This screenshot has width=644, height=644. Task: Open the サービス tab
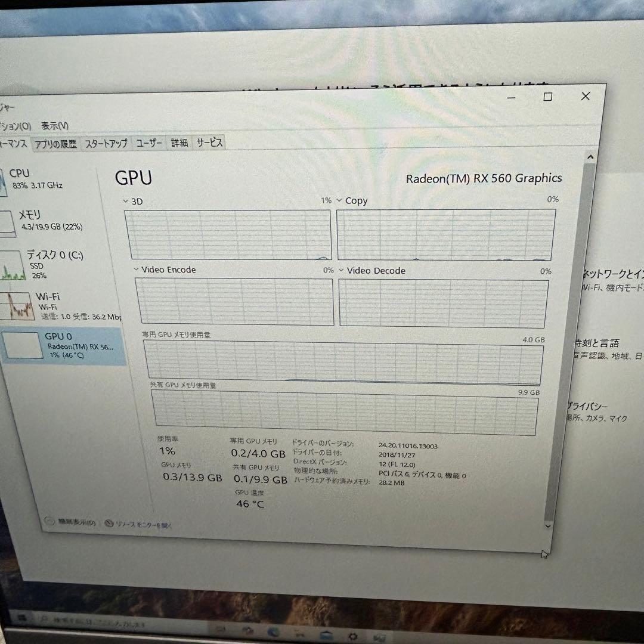coord(209,143)
